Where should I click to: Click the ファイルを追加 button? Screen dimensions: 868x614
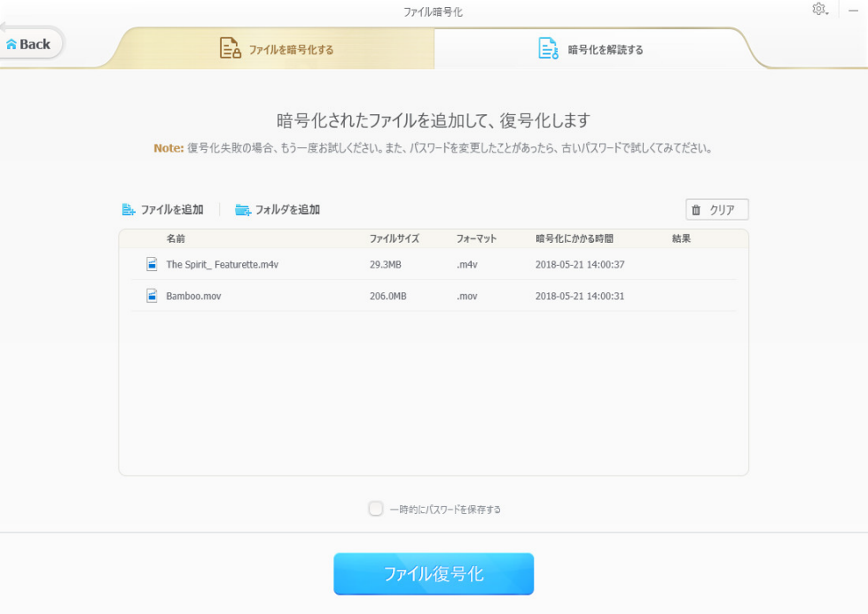pyautogui.click(x=163, y=210)
